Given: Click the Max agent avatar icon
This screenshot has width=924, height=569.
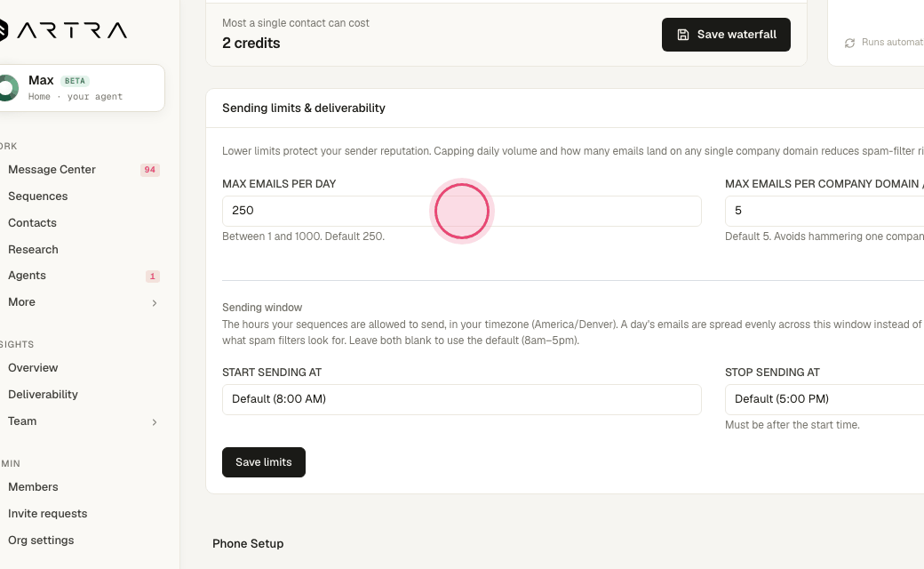Looking at the screenshot, I should [x=9, y=88].
